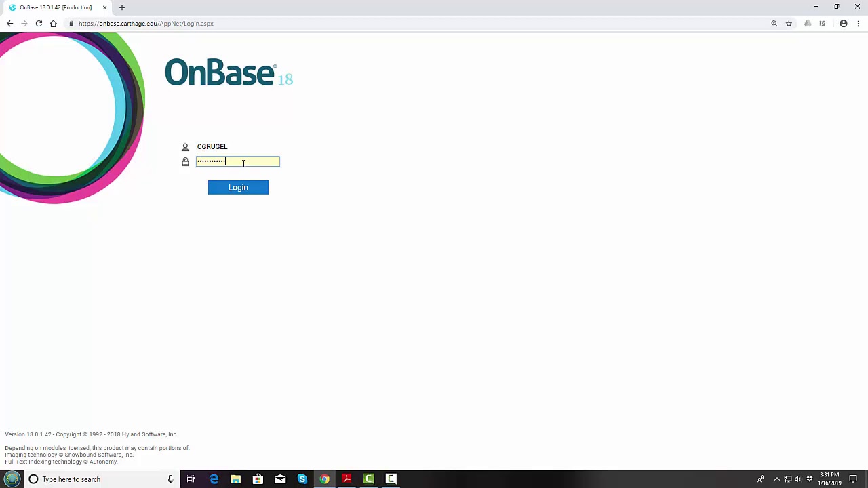The width and height of the screenshot is (868, 488).
Task: Minimize the Chrome browser window
Action: (x=816, y=7)
